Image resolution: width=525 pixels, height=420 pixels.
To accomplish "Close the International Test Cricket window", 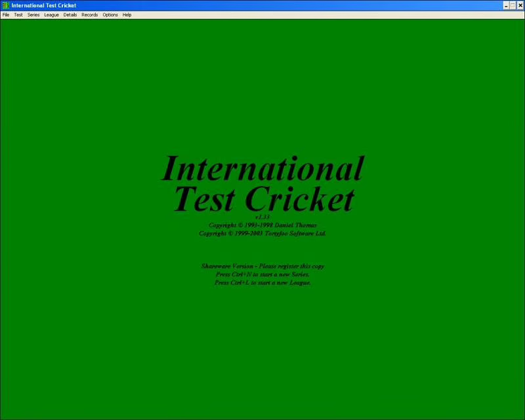I will 520,5.
